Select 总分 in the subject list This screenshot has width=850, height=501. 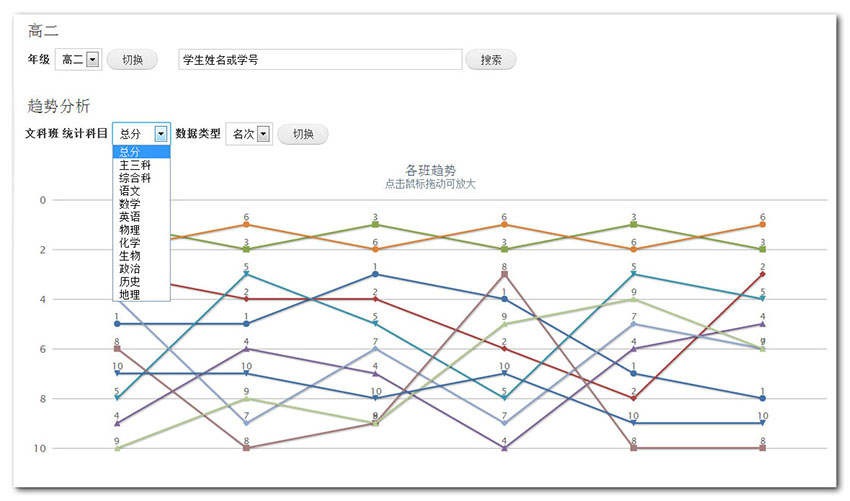click(x=141, y=152)
